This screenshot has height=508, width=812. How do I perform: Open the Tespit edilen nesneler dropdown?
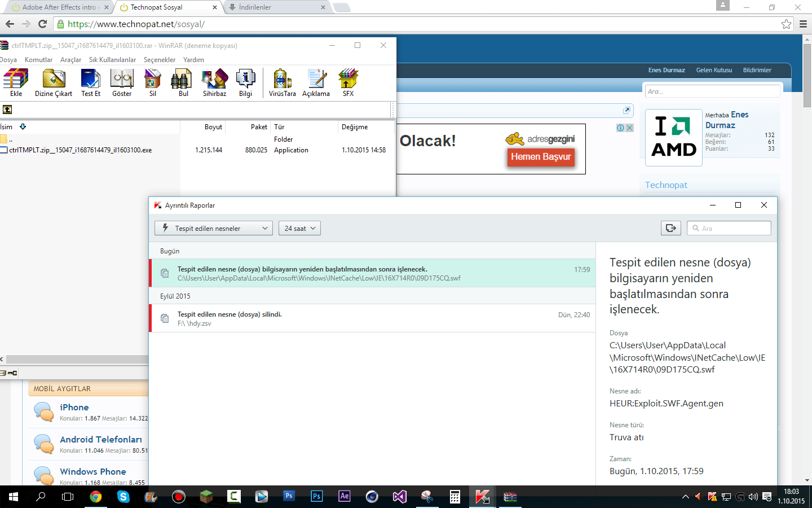click(214, 228)
